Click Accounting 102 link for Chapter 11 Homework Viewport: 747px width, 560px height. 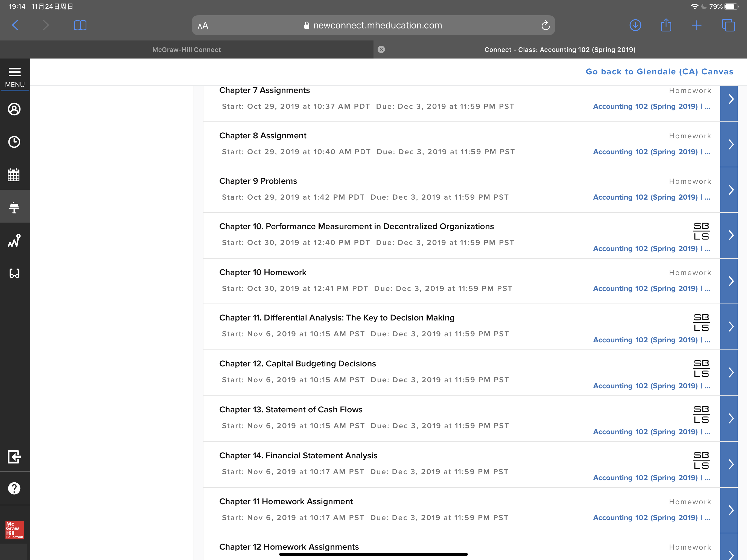(652, 517)
